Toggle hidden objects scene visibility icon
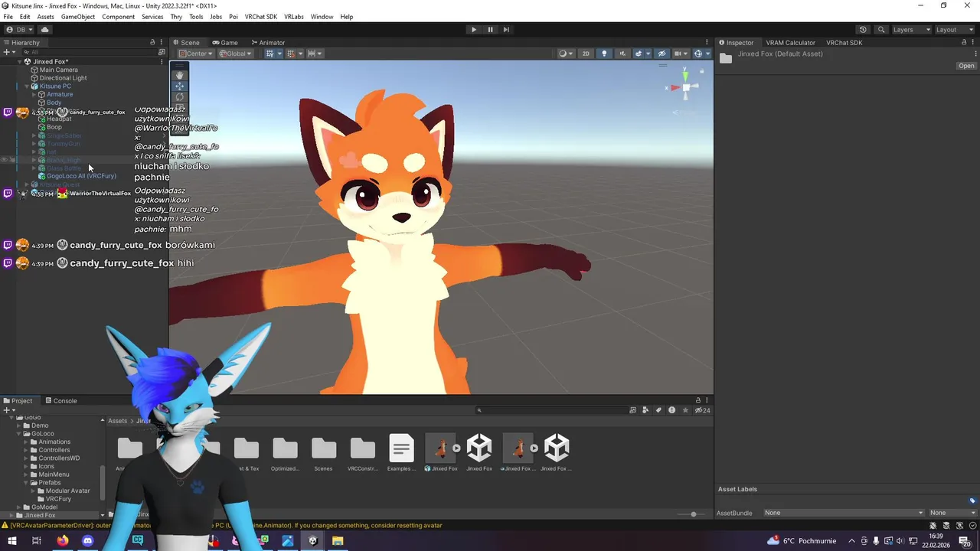980x551 pixels. 662,54
